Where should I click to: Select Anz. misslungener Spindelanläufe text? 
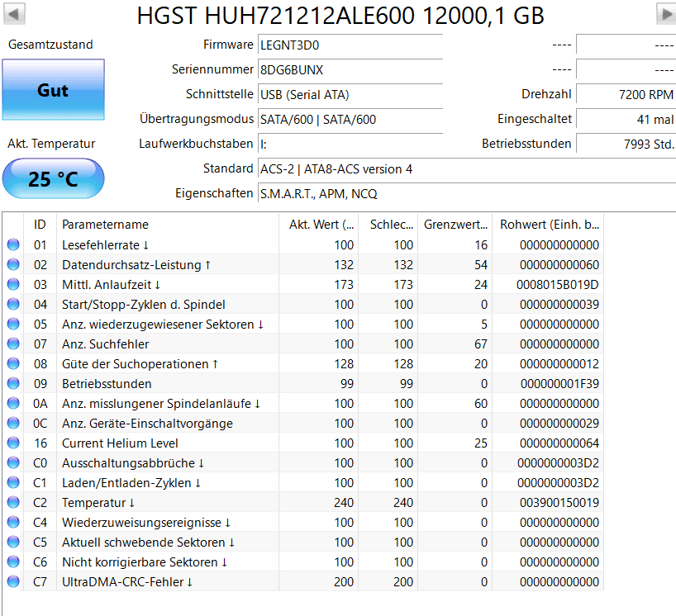pos(161,404)
